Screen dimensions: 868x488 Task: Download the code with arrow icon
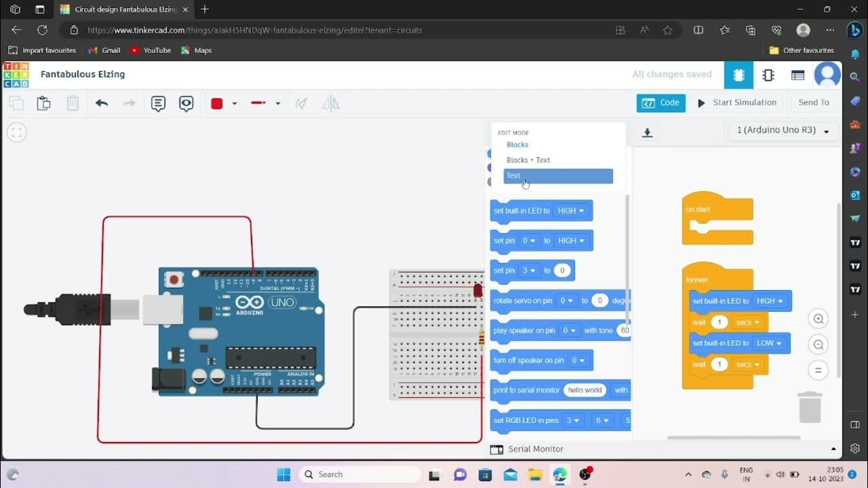[648, 133]
